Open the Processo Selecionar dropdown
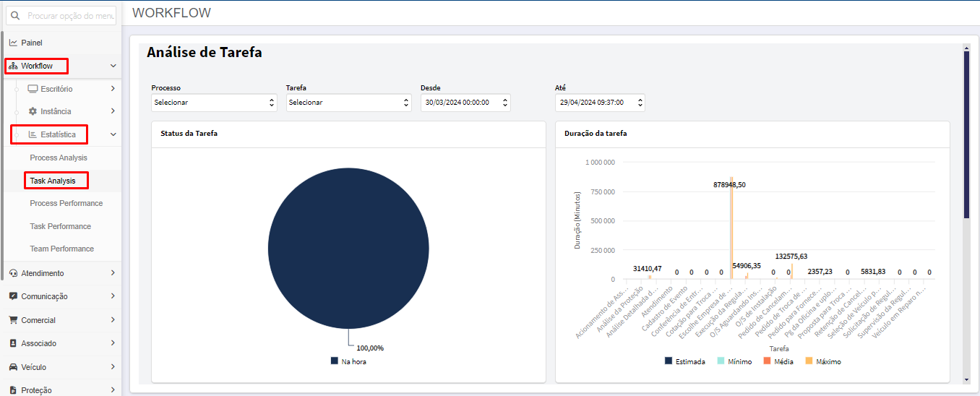The height and width of the screenshot is (396, 980). click(214, 103)
